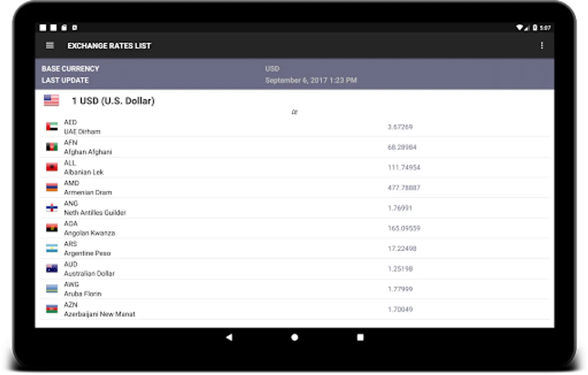Screen dimensions: 588x375
Task: Tap the Base Currency label
Action: click(x=70, y=68)
